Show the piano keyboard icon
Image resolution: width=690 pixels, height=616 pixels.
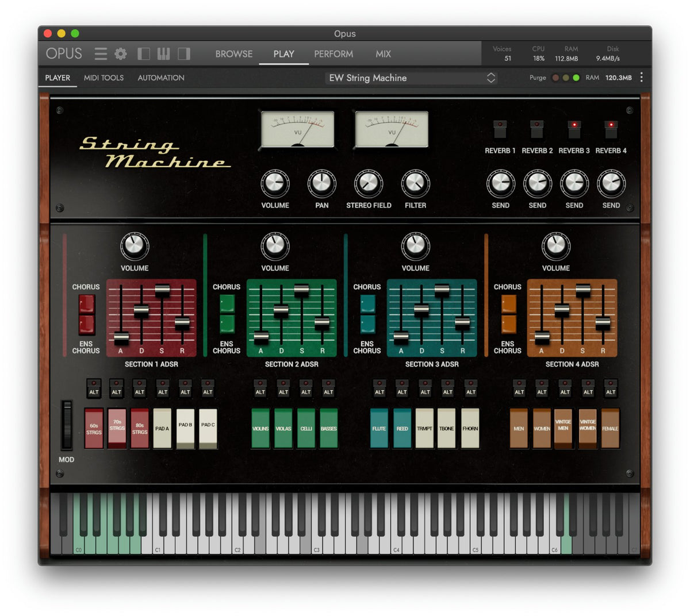164,54
